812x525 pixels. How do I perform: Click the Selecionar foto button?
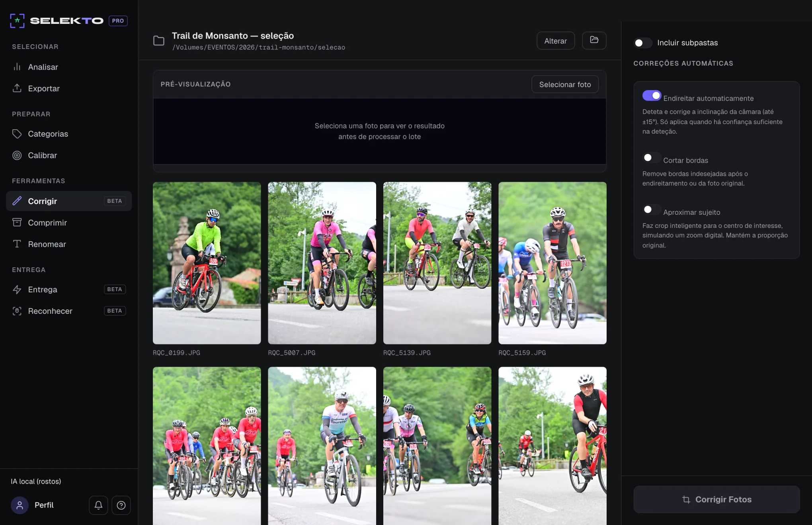point(565,84)
